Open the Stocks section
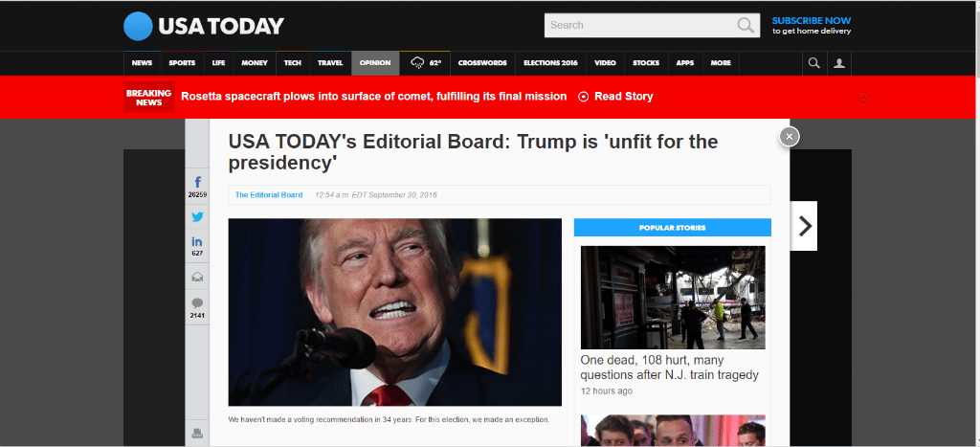Viewport: 980px width, 447px height. coord(646,63)
